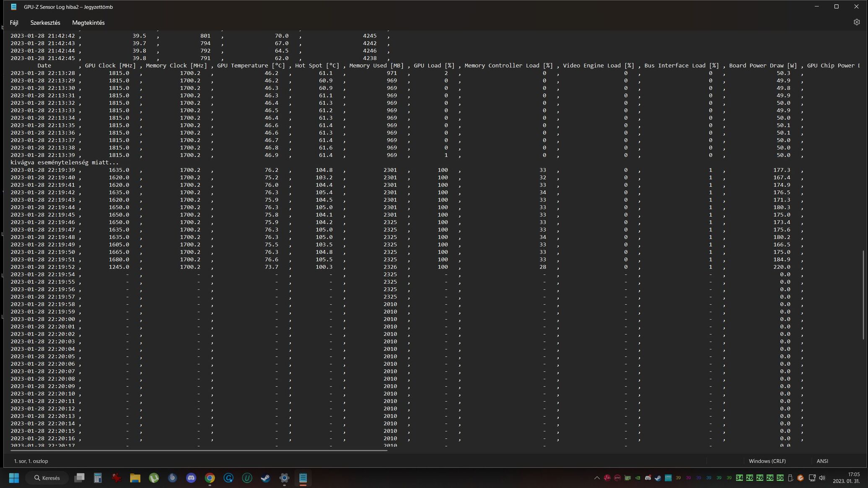Screen dimensions: 868x488
Task: Click the Keresés taskbar search box
Action: pyautogui.click(x=47, y=478)
